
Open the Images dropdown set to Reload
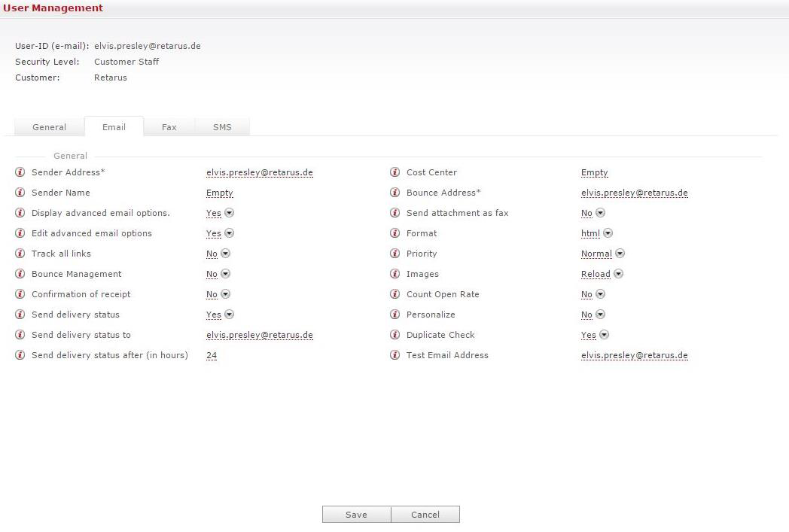tap(618, 274)
